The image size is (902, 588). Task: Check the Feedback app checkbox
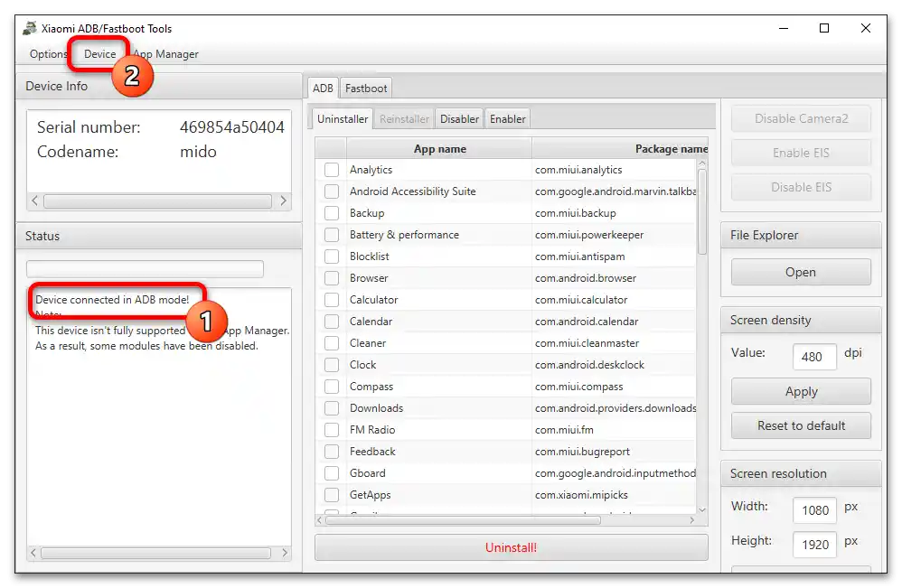pyautogui.click(x=332, y=452)
